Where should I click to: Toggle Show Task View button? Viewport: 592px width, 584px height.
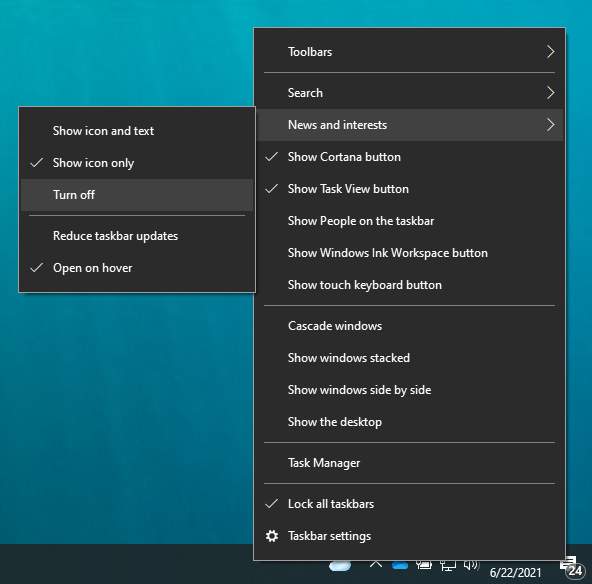point(410,189)
